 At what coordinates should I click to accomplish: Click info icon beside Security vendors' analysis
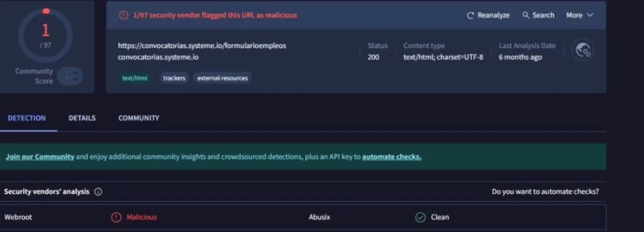pos(98,192)
